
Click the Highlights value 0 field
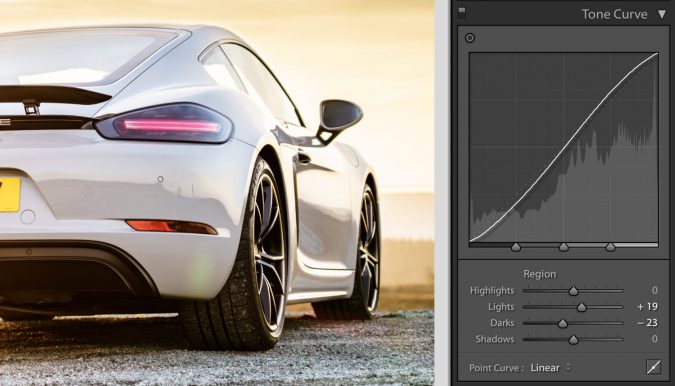click(x=654, y=290)
